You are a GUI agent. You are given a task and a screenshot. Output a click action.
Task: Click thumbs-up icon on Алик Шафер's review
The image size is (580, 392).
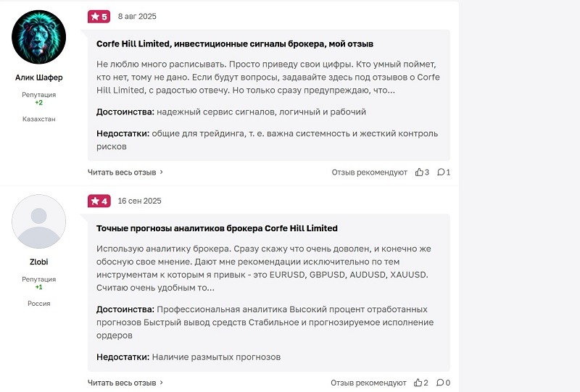tap(419, 172)
